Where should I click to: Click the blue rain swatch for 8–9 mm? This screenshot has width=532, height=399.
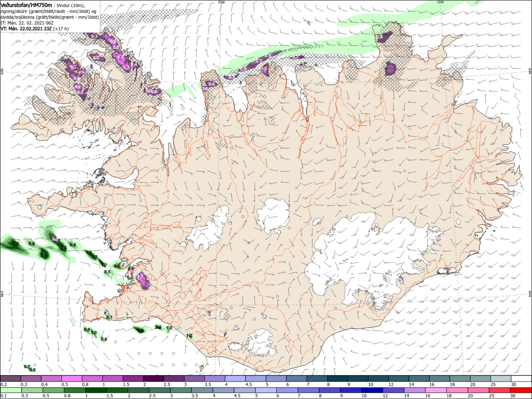[329, 390]
